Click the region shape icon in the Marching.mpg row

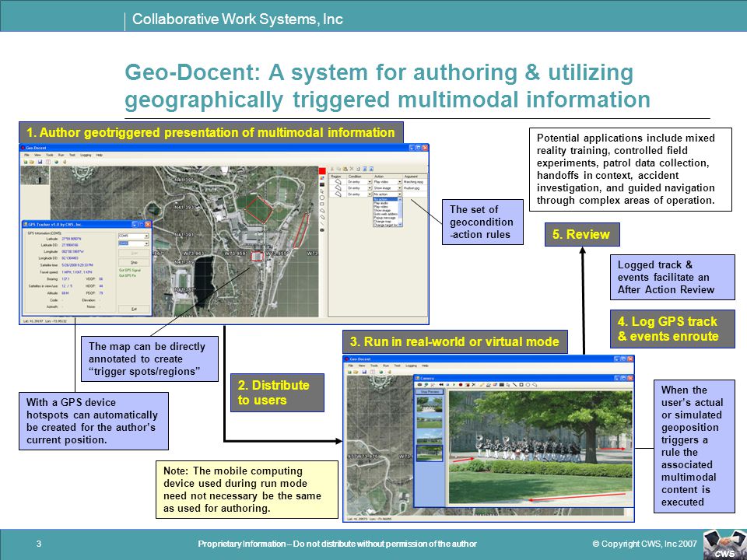(x=338, y=182)
